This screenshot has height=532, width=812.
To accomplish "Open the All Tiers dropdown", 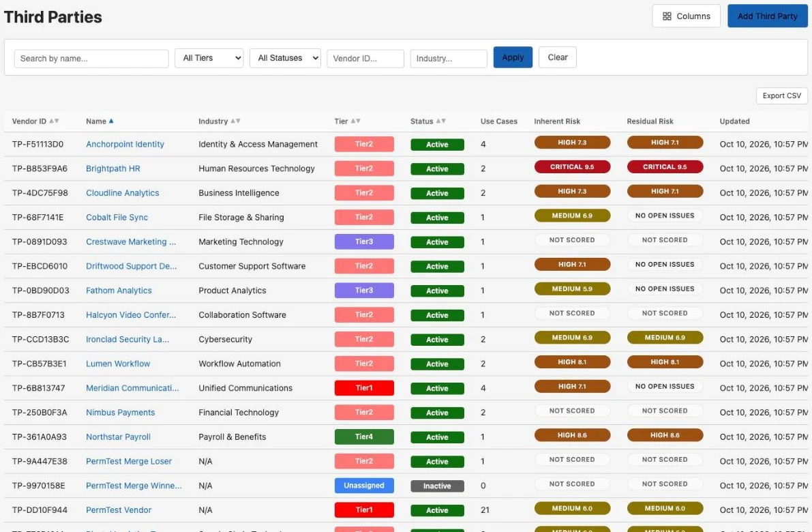I will tap(209, 58).
